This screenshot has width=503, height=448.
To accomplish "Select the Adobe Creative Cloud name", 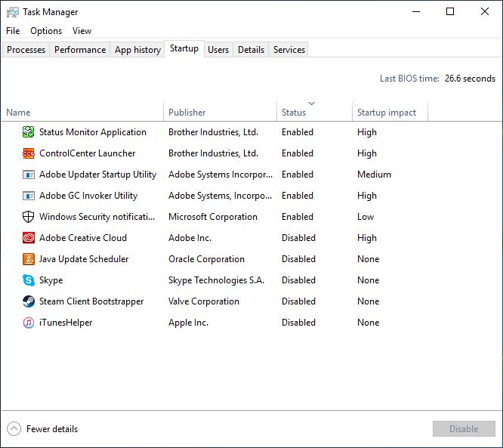I will [x=83, y=238].
